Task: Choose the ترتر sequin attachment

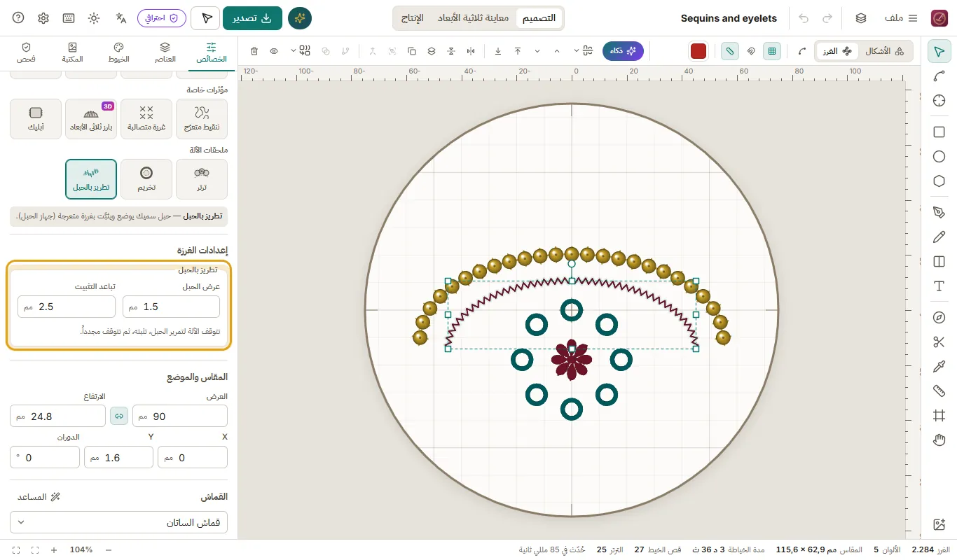Action: coord(202,179)
